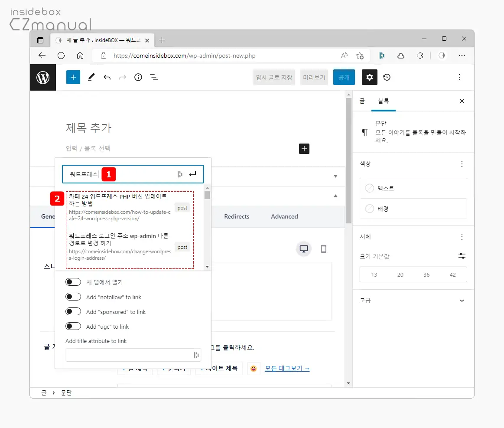Toggle the settings gear sidebar

(x=370, y=77)
